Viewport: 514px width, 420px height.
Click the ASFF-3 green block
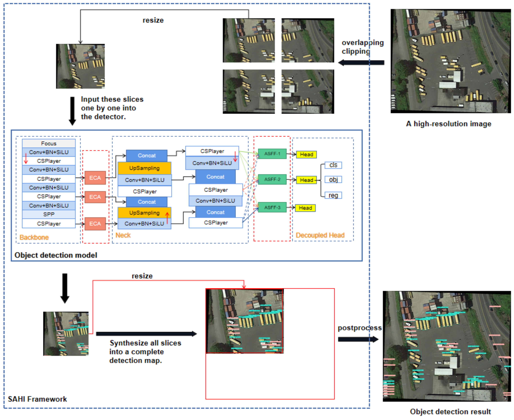click(x=272, y=208)
